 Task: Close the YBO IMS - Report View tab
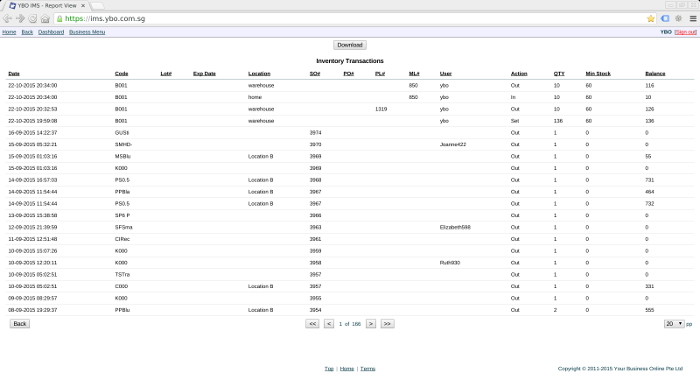[x=83, y=6]
